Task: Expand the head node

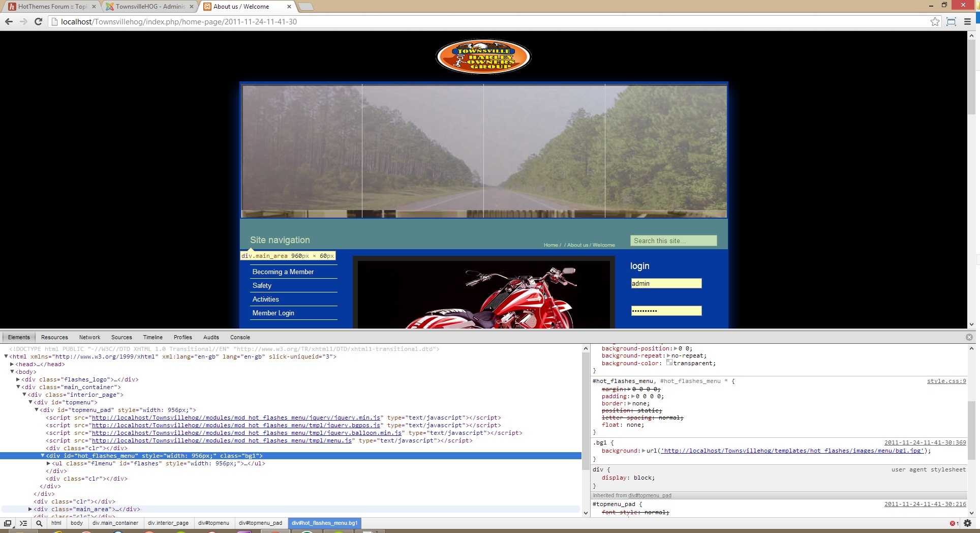Action: tap(12, 364)
